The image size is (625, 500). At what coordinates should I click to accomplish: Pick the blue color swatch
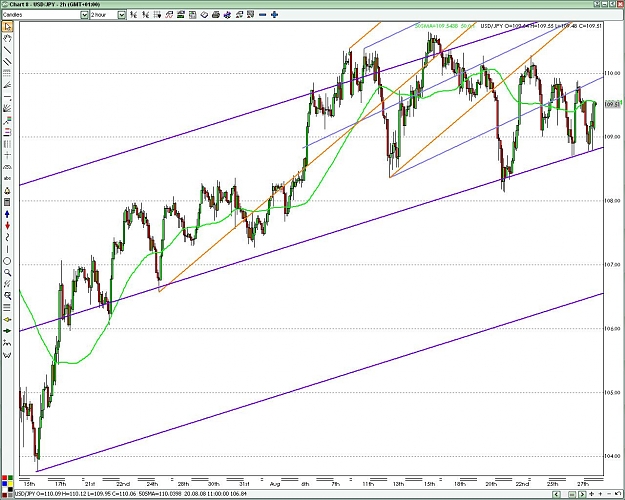4,484
